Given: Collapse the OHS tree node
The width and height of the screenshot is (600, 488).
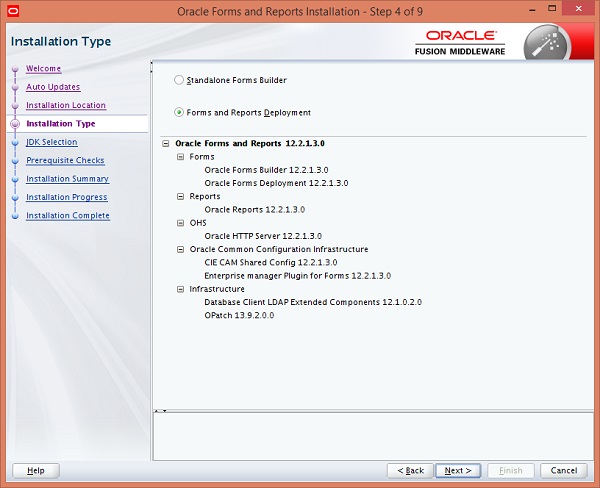Looking at the screenshot, I should coord(181,223).
